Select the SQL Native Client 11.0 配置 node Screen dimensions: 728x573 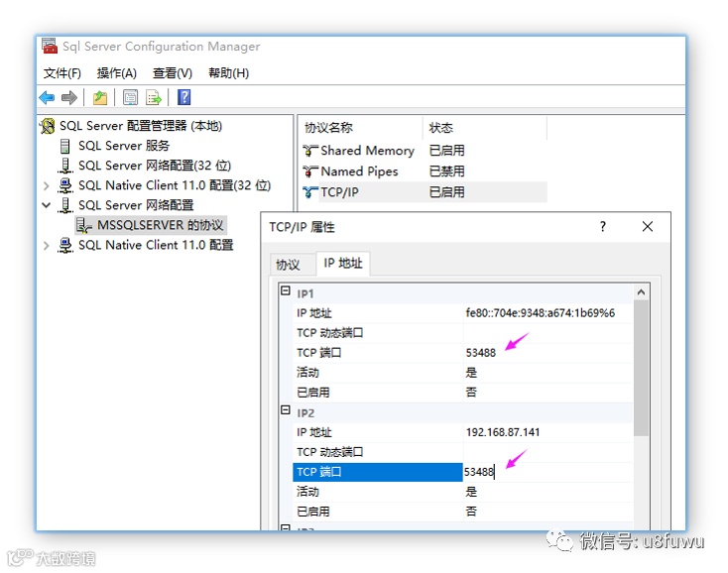pyautogui.click(x=156, y=245)
